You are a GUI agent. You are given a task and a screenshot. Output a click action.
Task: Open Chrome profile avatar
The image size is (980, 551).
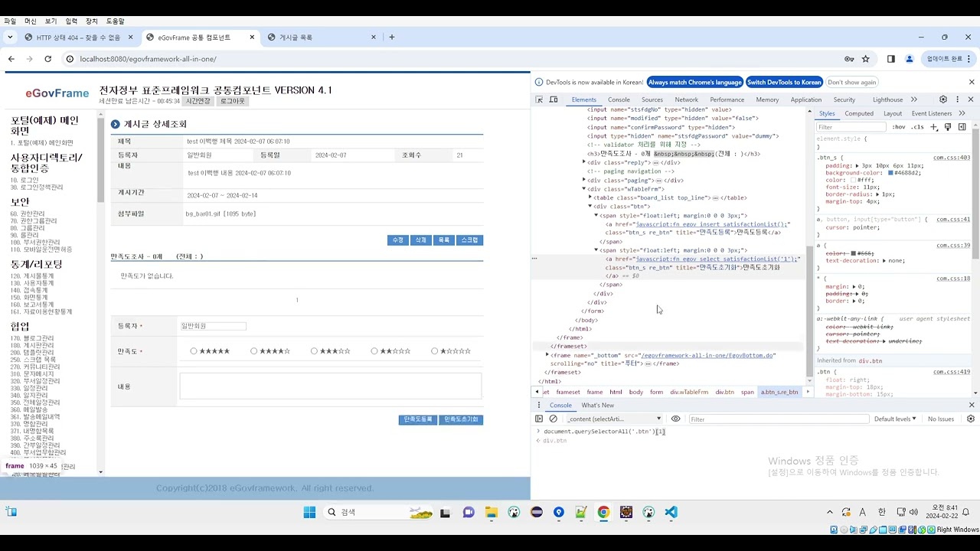(910, 59)
